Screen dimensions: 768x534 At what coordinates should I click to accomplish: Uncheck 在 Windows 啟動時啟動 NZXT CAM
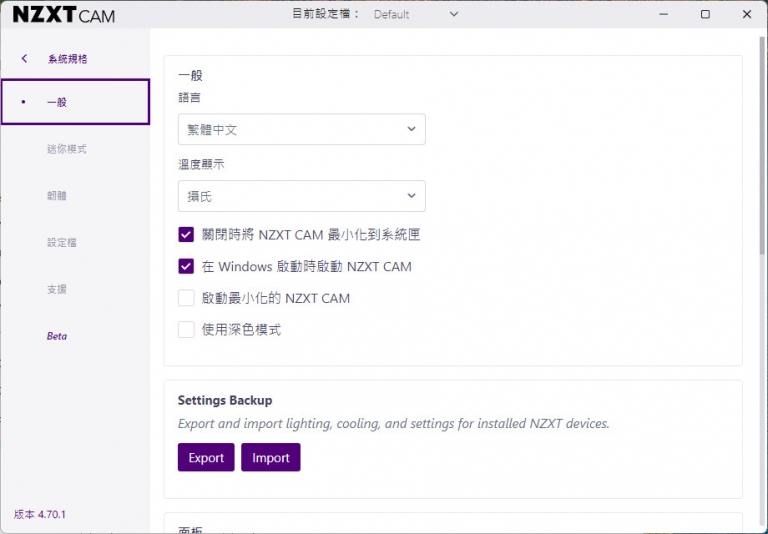[x=186, y=267]
